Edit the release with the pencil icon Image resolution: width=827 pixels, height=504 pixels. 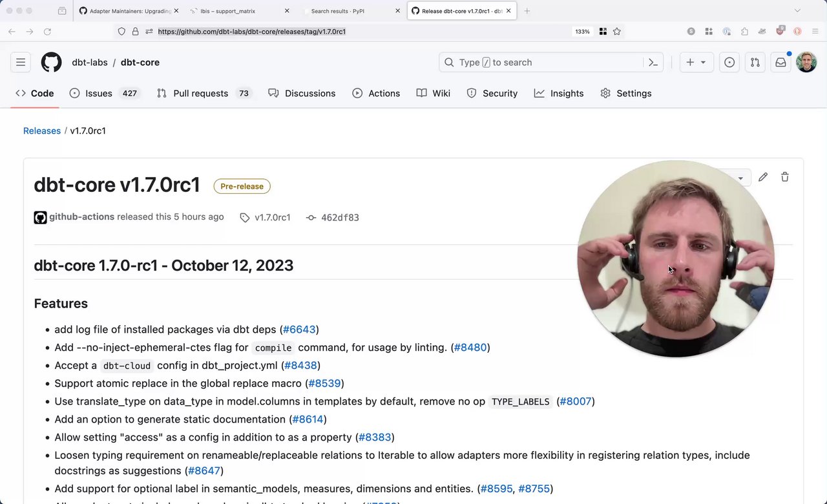(763, 177)
